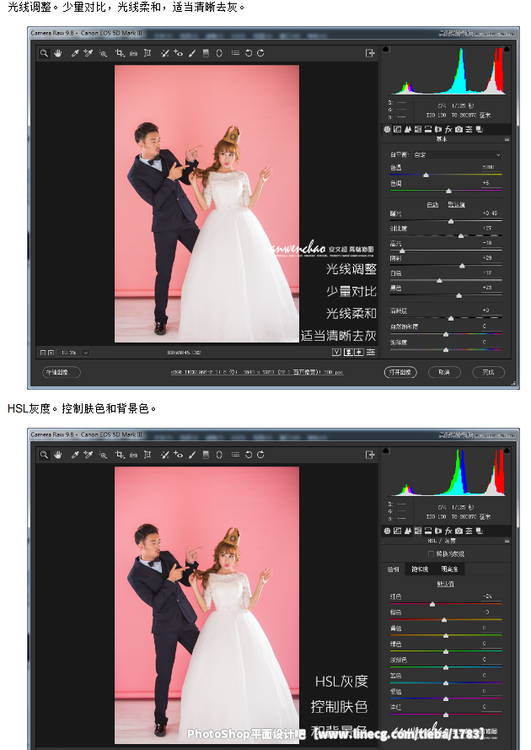This screenshot has width=531, height=750.
Task: Click the Auto link in Basic panel
Action: click(x=432, y=204)
